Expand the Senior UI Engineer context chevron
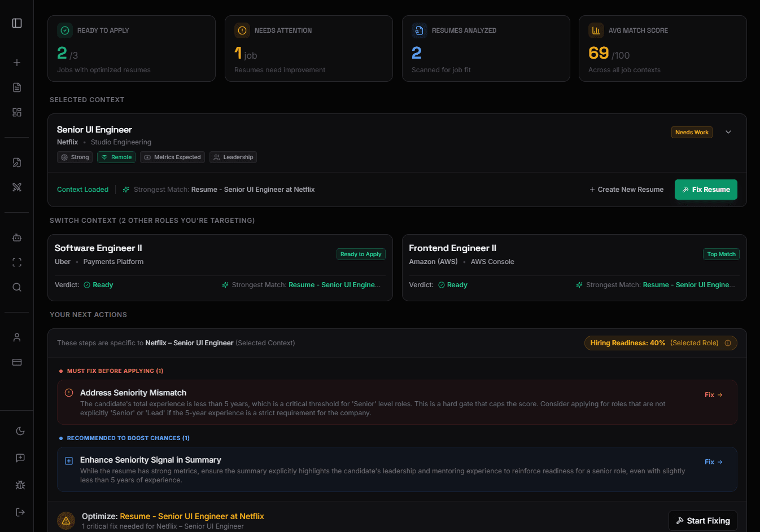 728,132
